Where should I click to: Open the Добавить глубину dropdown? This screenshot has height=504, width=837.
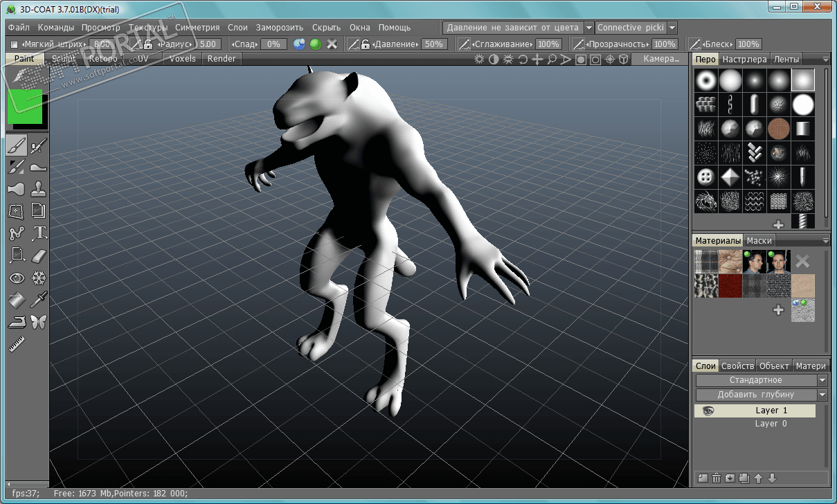(x=822, y=395)
